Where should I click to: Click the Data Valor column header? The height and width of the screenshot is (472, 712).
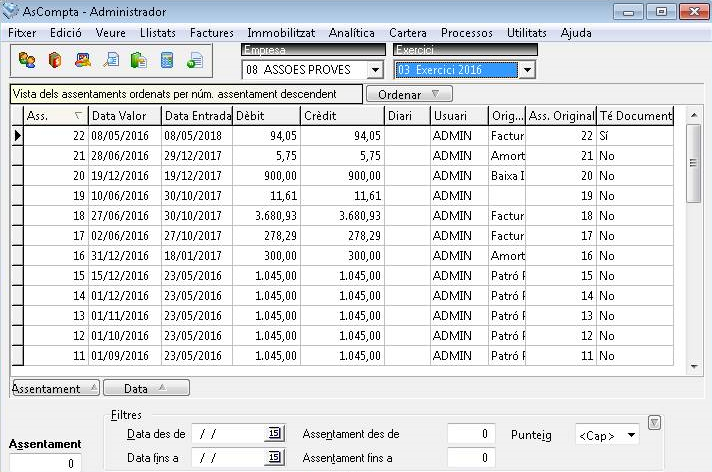point(125,116)
